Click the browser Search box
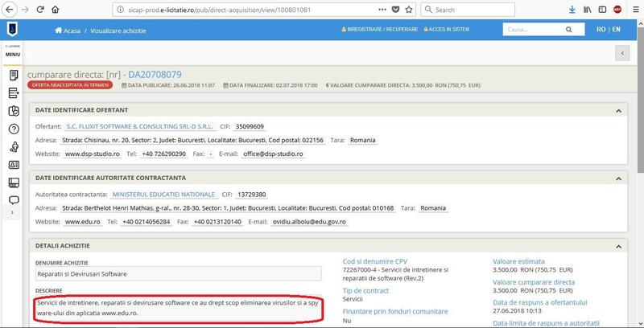Viewport: 644px width, 328px height. 468,10
